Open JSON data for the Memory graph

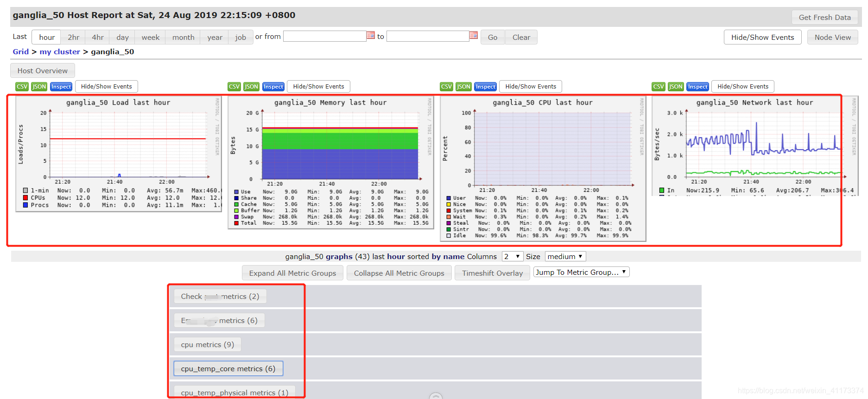pyautogui.click(x=252, y=87)
